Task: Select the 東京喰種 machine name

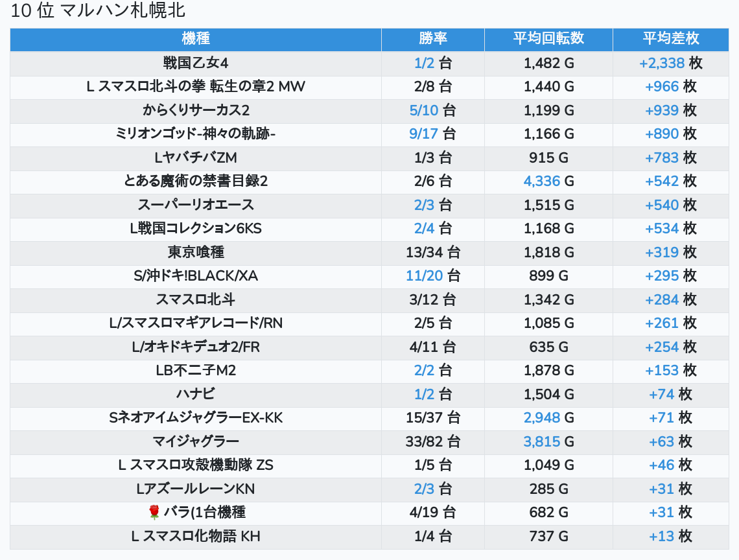Action: coord(196,252)
